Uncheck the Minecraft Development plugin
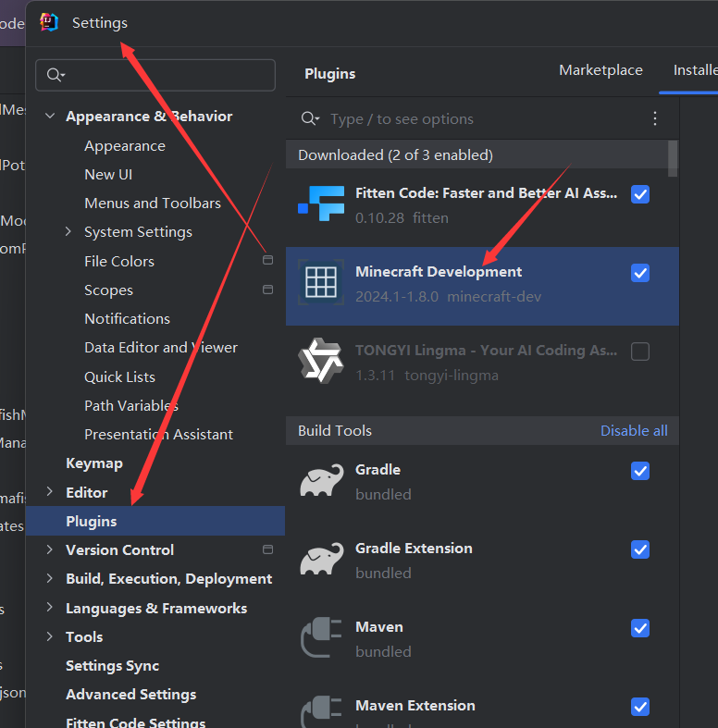 (x=640, y=273)
